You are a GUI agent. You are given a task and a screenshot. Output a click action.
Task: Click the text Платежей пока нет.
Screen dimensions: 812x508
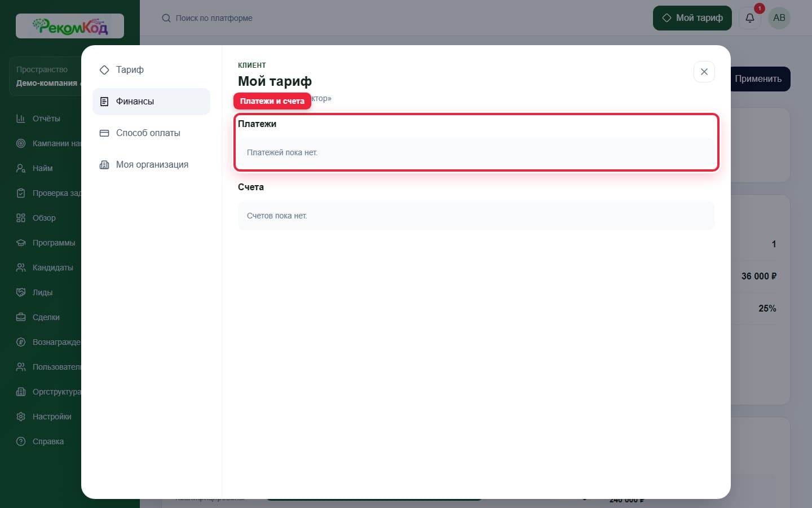tap(282, 152)
